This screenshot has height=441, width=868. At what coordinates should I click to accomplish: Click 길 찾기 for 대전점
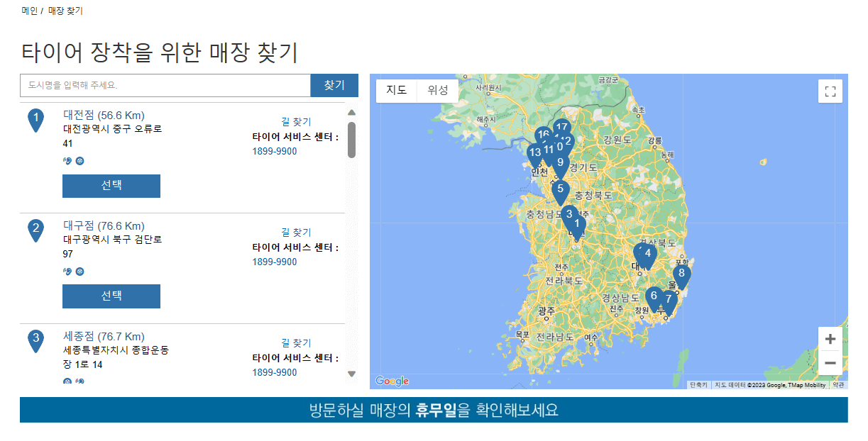[295, 121]
